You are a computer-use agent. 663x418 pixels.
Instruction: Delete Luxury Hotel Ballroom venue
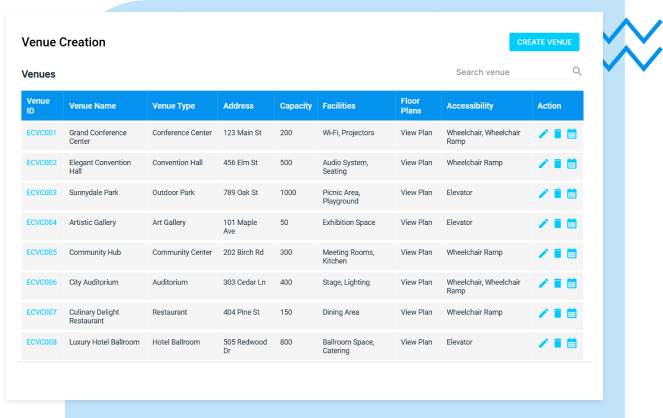click(558, 343)
